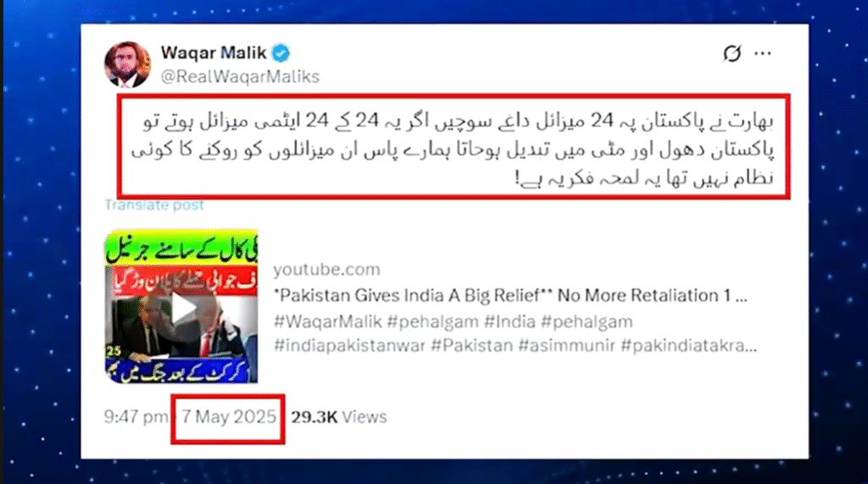
Task: Open the three-dot more options menu
Action: 763,53
